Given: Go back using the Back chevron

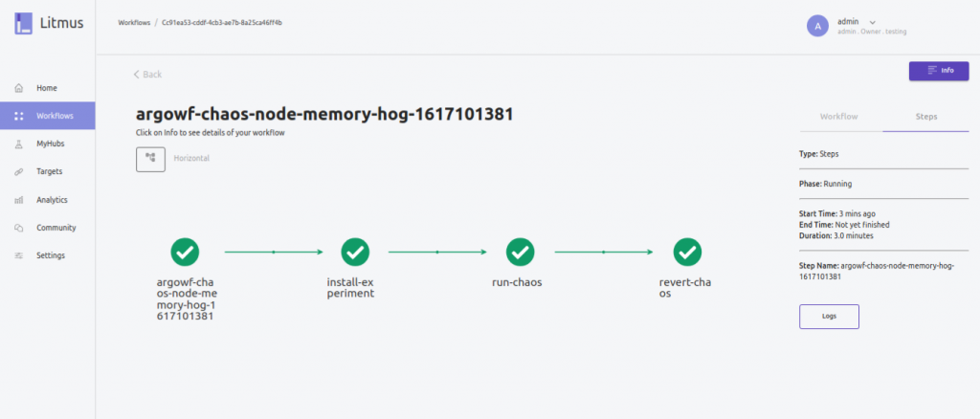Looking at the screenshot, I should 136,75.
